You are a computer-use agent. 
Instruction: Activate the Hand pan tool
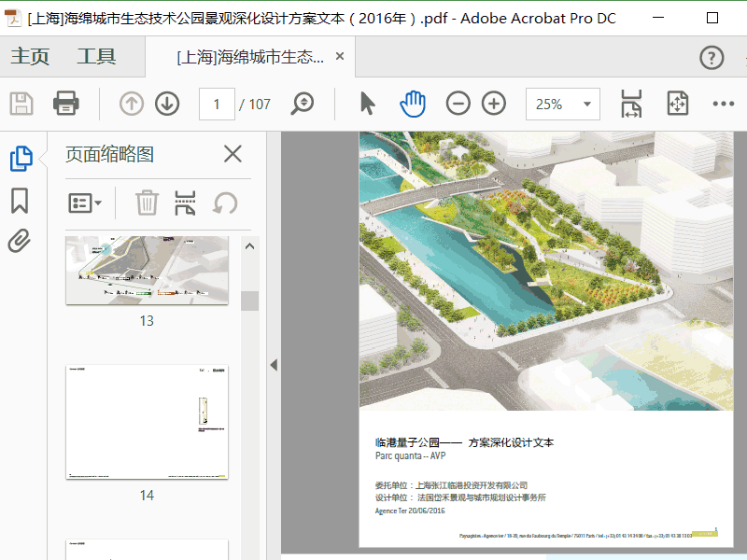(x=413, y=104)
